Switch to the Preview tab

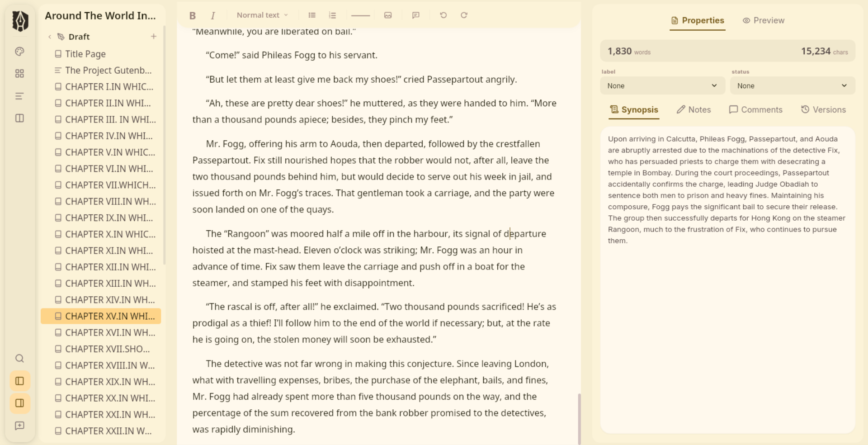click(764, 20)
